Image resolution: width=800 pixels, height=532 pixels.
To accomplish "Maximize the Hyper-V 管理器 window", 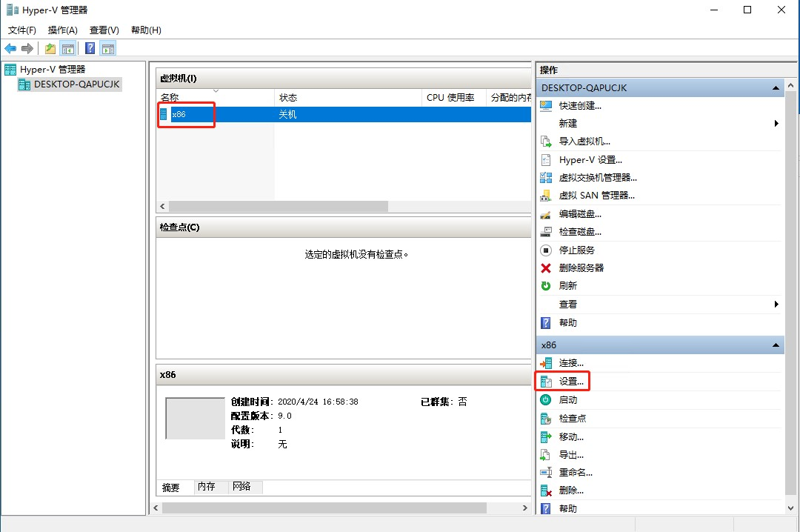I will coord(747,10).
